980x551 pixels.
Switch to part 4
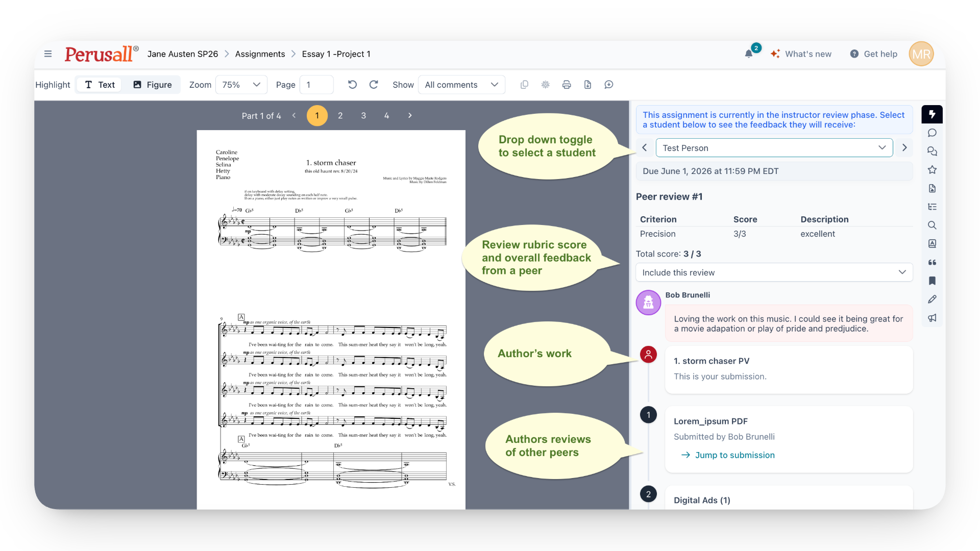pyautogui.click(x=387, y=116)
